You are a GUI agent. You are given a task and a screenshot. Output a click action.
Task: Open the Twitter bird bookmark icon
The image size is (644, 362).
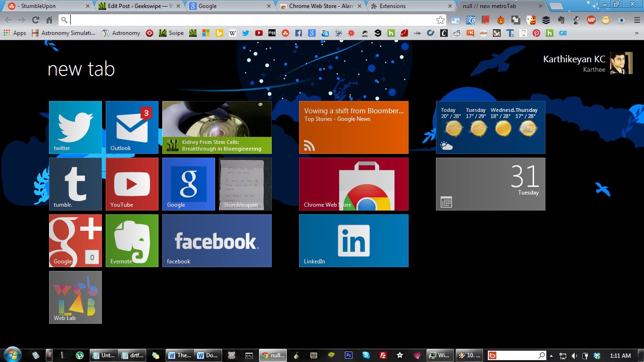pyautogui.click(x=245, y=33)
